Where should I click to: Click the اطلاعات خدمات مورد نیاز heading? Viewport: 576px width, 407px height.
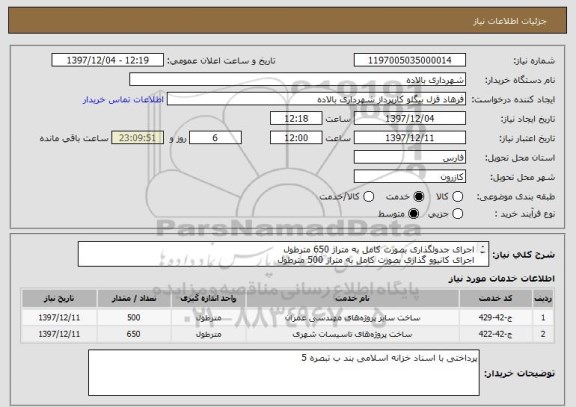click(502, 279)
